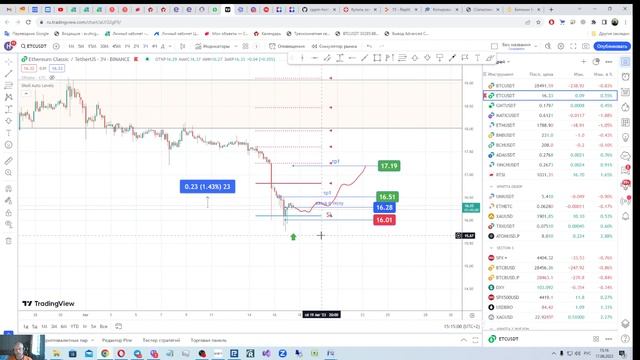Image resolution: width=640 pixels, height=360 pixels.
Task: Set the 1D date range
Action: coord(26,327)
